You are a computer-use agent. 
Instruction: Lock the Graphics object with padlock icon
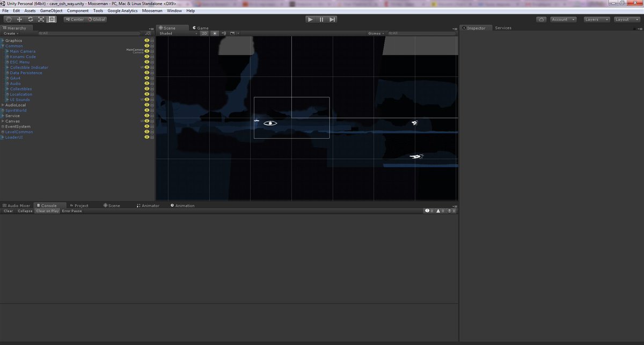[152, 40]
